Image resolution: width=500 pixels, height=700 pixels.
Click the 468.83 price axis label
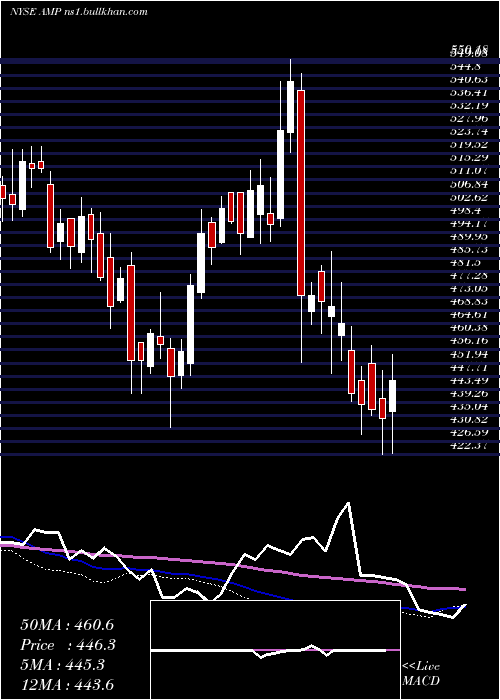click(x=469, y=302)
